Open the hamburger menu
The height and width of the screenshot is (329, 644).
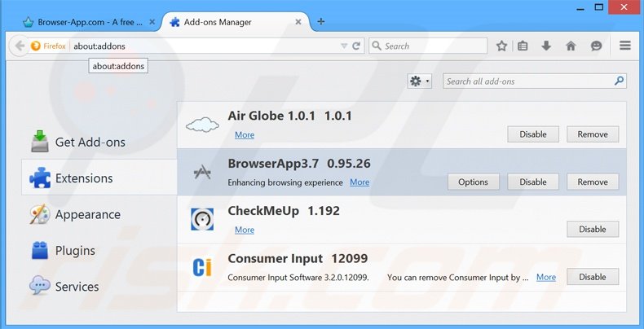click(x=625, y=46)
